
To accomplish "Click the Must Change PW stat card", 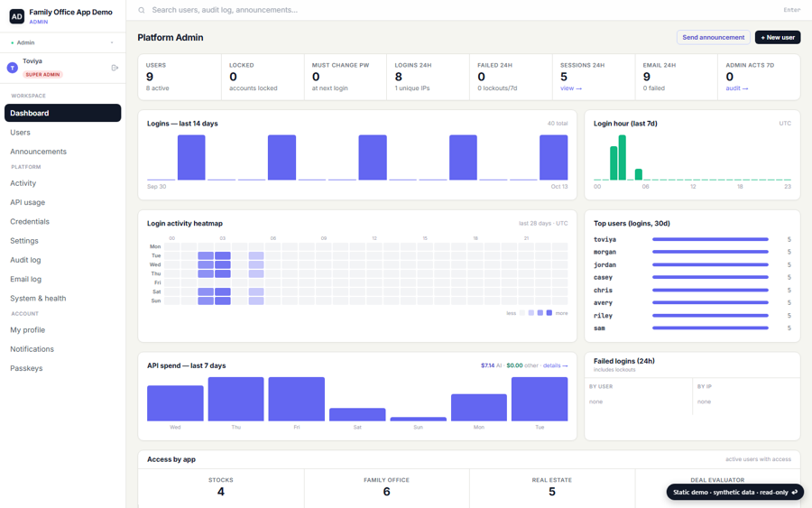I will click(346, 77).
